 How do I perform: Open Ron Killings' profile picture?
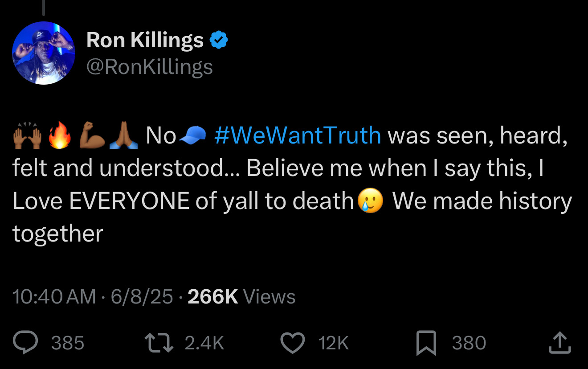coord(44,53)
